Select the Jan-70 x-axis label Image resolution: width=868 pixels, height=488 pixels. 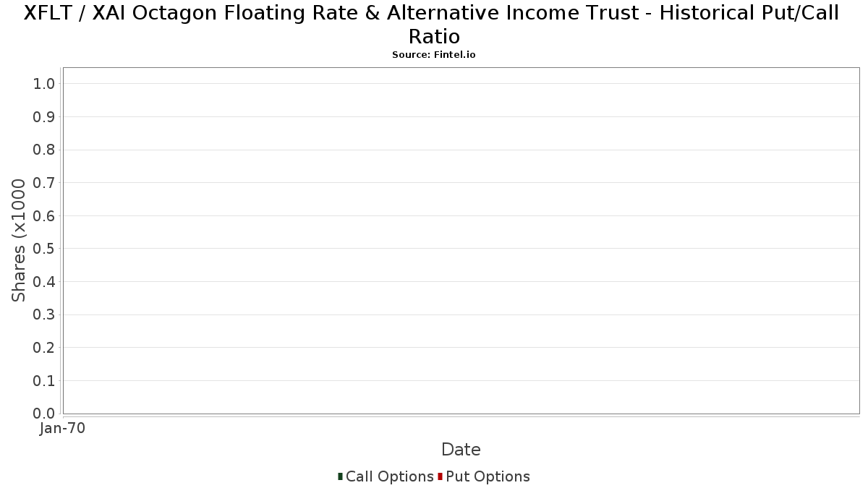pos(62,428)
